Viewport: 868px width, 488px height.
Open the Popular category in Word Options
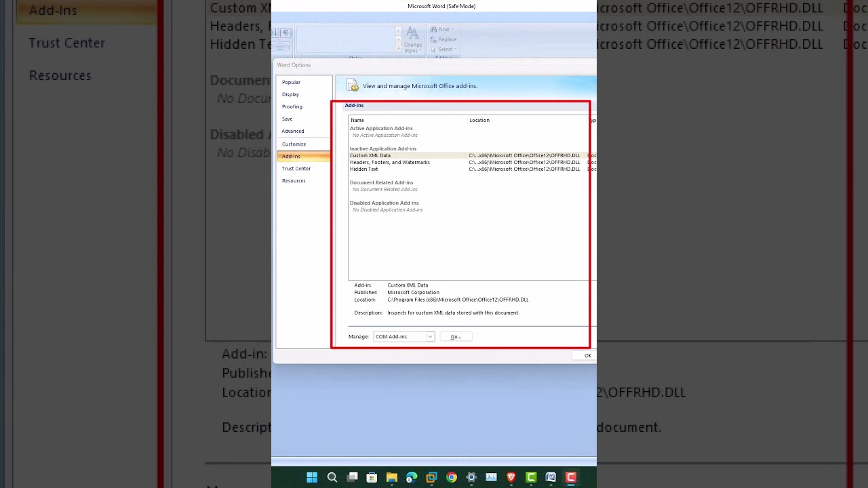[291, 82]
